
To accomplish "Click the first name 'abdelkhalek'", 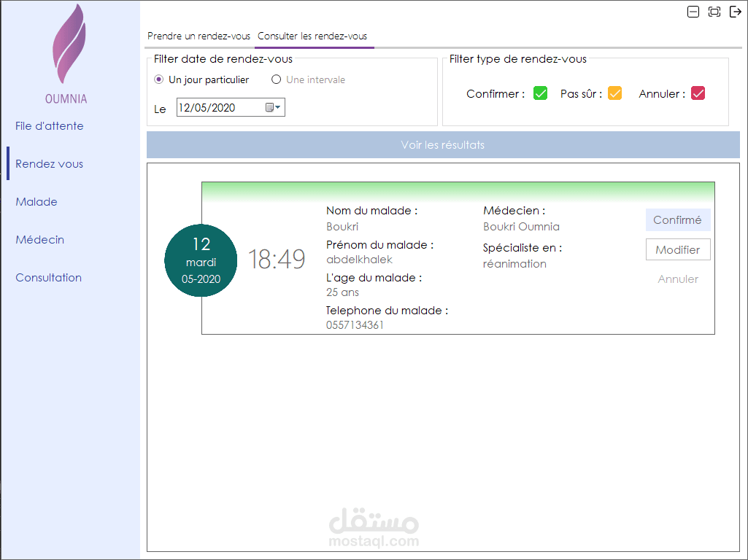I will coord(359,260).
